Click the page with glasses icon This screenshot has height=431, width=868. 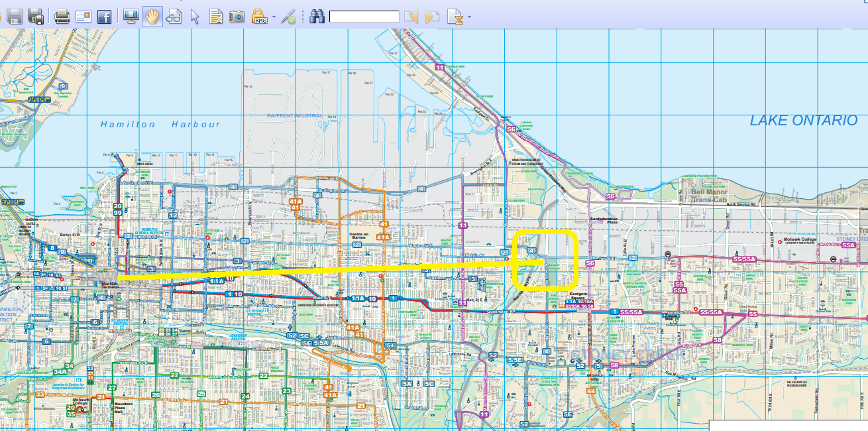[174, 17]
